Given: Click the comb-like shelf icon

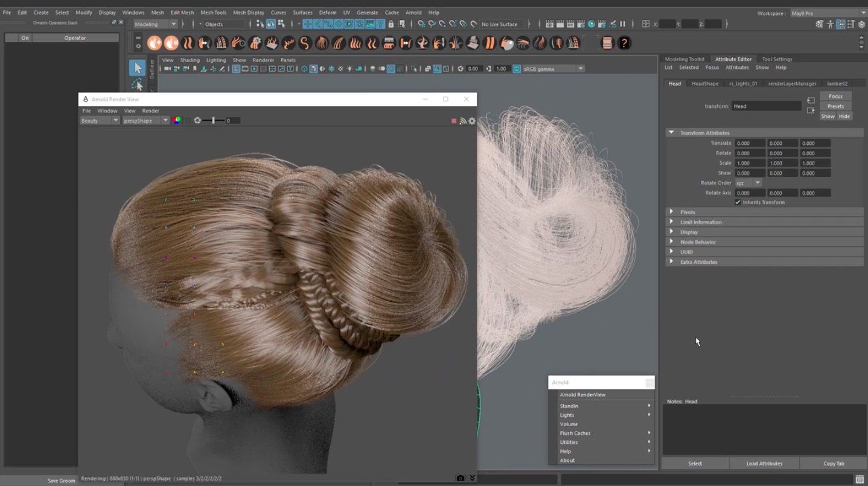Looking at the screenshot, I should pos(389,43).
